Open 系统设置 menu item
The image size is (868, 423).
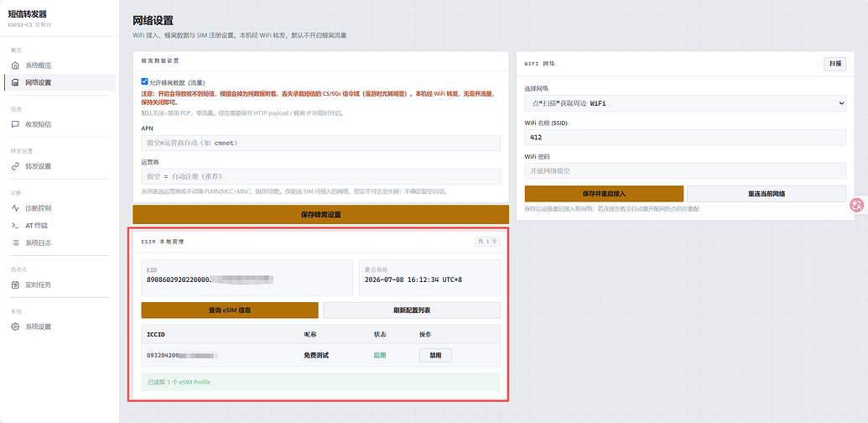click(x=60, y=326)
